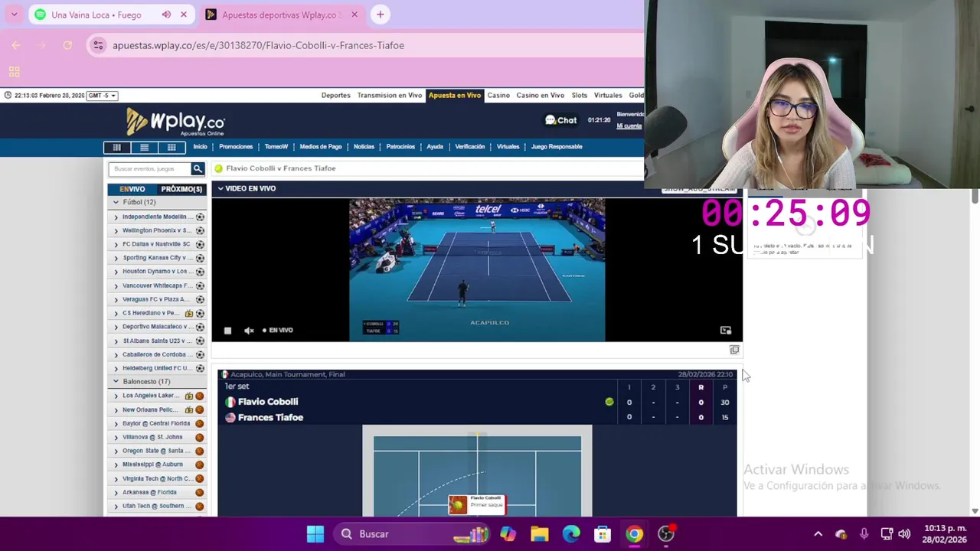Open the Casino menu item
Screen dimensions: 980x551
click(498, 96)
